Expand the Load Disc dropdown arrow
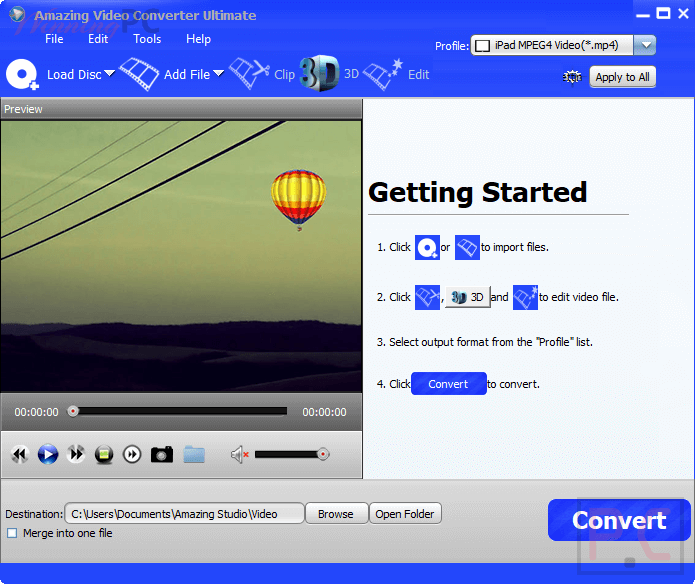The width and height of the screenshot is (695, 584). pyautogui.click(x=109, y=74)
